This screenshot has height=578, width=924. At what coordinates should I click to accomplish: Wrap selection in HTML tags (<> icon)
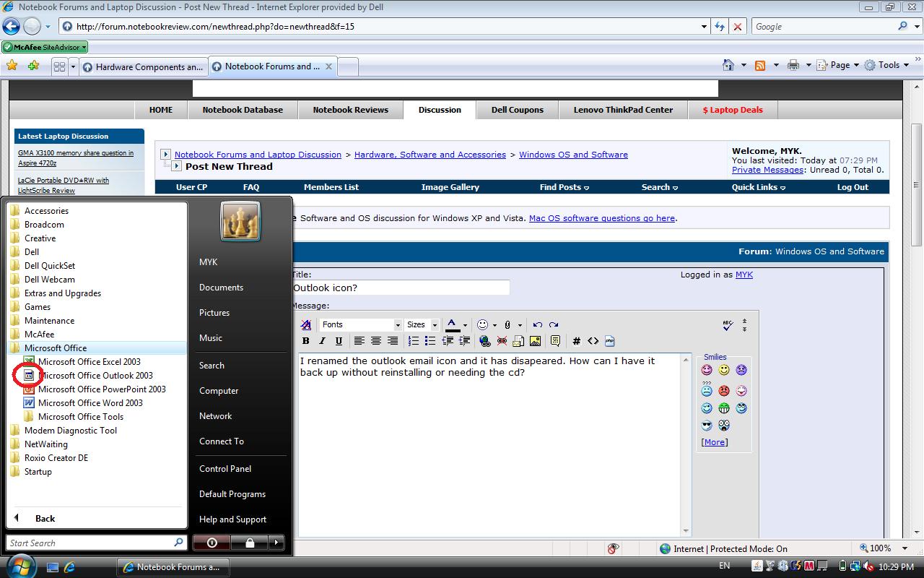[593, 341]
